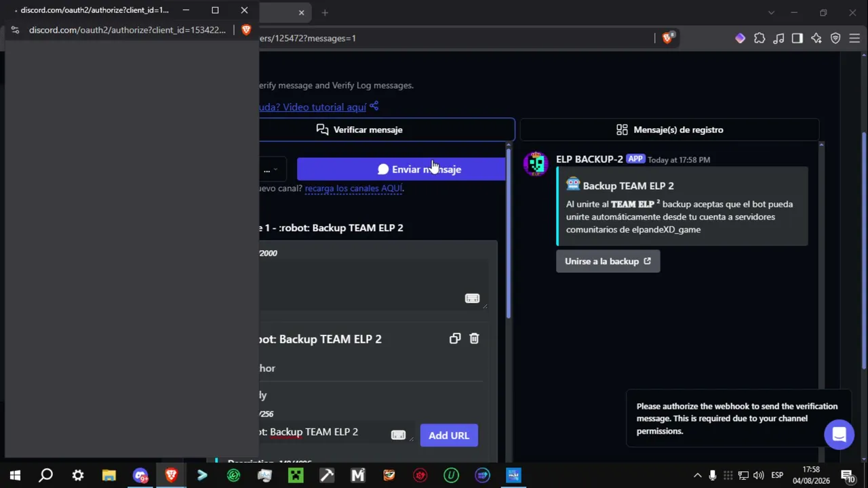The width and height of the screenshot is (868, 488).
Task: Duplicate the Backup TEAM ELP 2 embed
Action: click(x=455, y=338)
